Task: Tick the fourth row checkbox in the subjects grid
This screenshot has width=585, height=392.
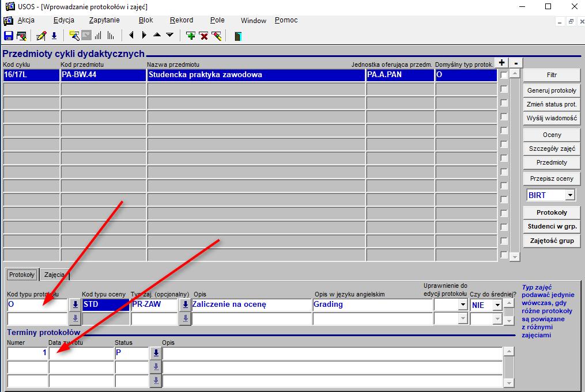Action: (x=504, y=117)
